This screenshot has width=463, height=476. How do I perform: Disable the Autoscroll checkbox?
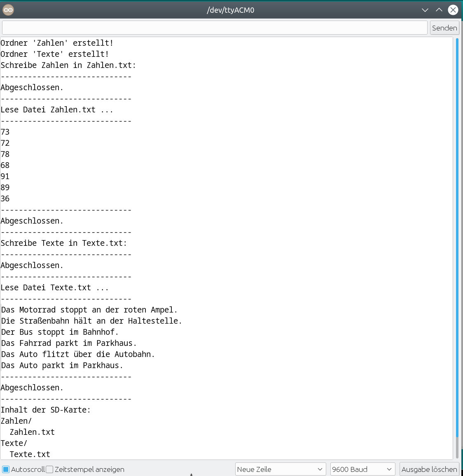coord(6,469)
